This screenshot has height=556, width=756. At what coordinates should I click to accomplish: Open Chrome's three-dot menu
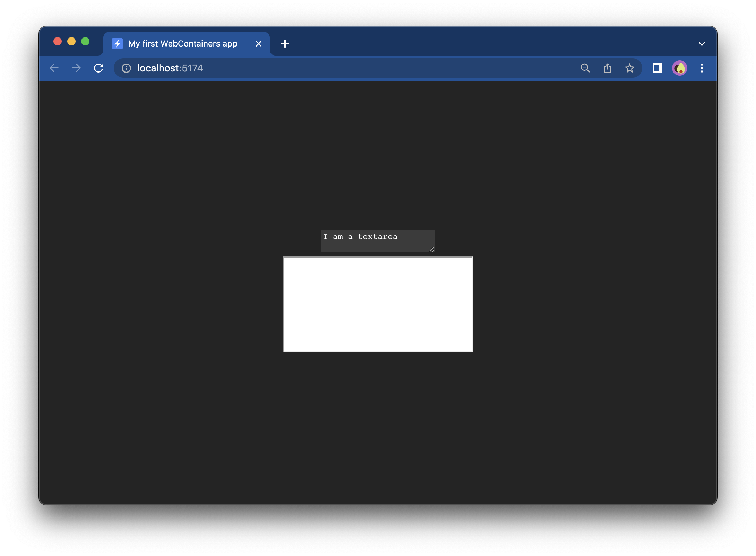point(702,68)
